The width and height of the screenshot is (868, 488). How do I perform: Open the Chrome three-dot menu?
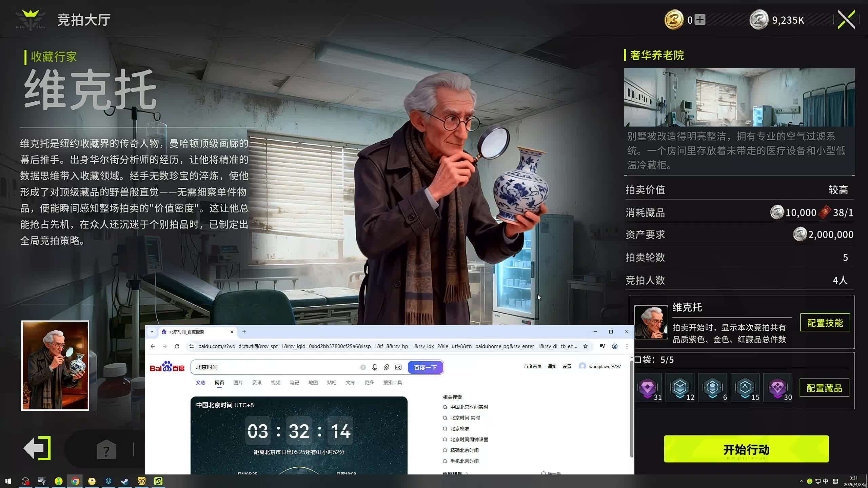click(627, 346)
